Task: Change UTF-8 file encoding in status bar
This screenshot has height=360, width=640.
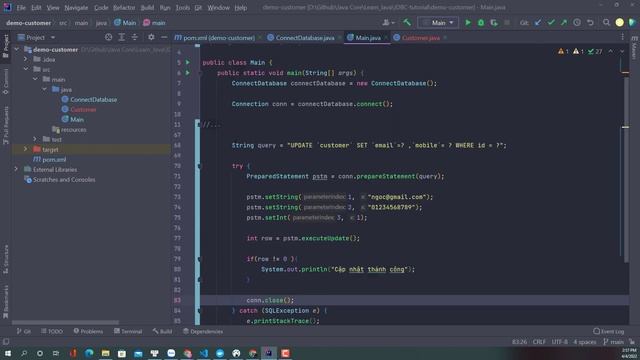Action: [559, 342]
